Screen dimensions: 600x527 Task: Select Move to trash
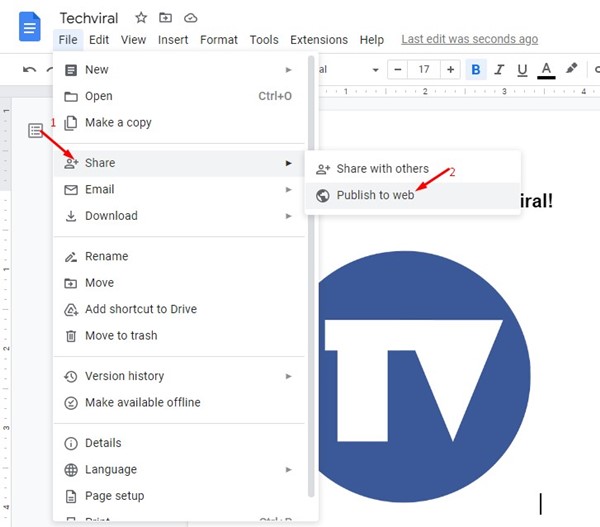click(x=178, y=335)
